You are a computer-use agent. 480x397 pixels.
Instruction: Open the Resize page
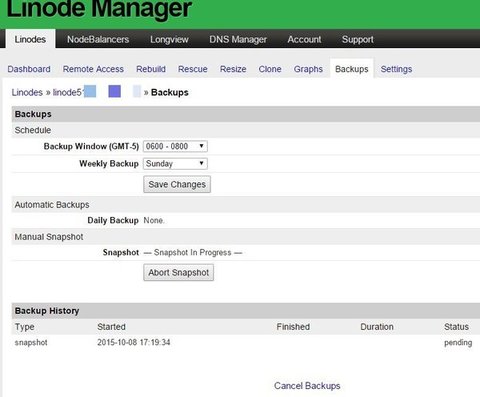[x=233, y=69]
